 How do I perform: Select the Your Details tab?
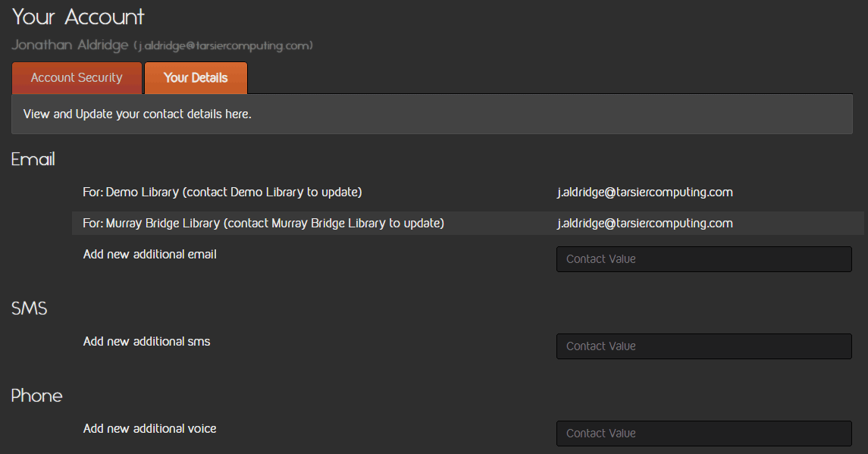click(x=196, y=78)
